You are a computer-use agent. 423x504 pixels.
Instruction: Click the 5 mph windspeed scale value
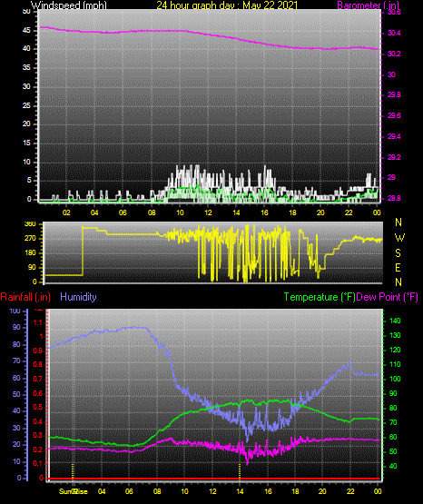29,181
